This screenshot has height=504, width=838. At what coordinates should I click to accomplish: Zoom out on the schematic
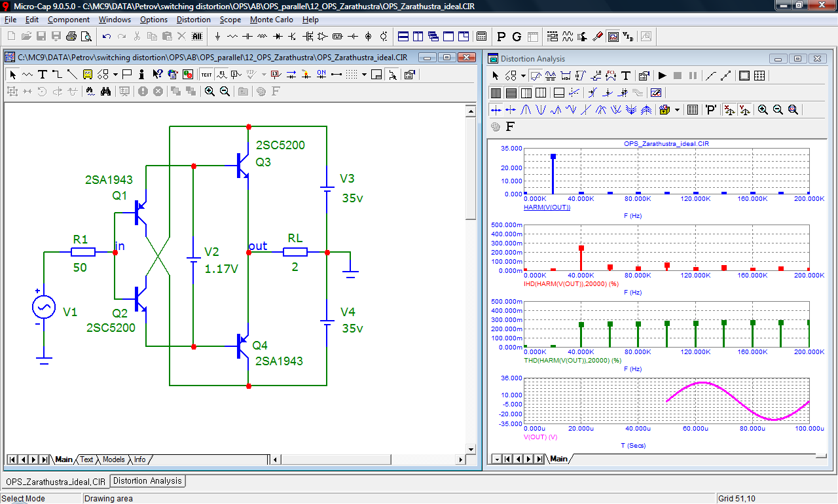225,92
